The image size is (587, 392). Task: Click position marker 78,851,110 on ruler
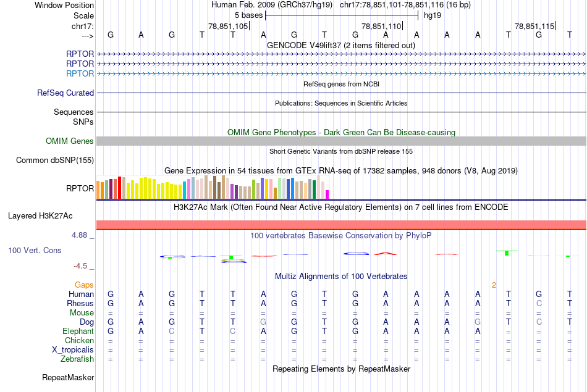381,26
